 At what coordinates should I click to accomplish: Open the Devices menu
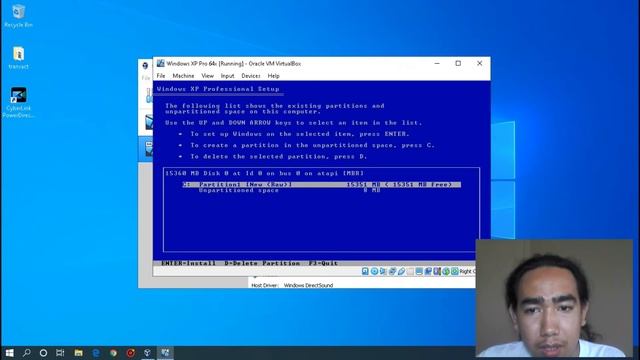pyautogui.click(x=251, y=76)
